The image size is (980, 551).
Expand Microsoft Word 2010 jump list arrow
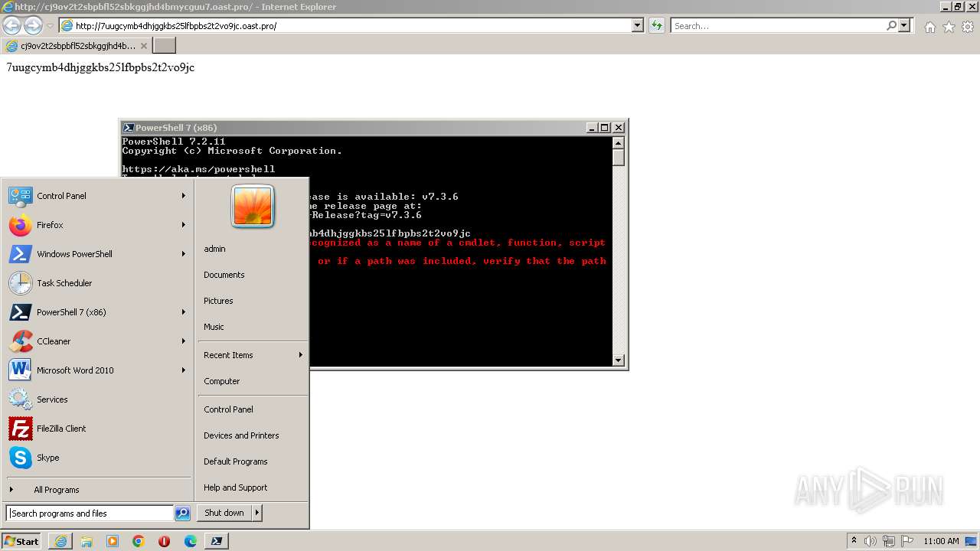[x=184, y=370]
